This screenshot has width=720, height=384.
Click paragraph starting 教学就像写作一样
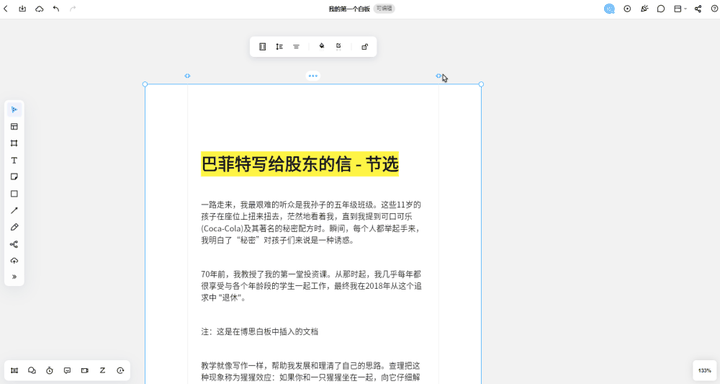pos(310,372)
